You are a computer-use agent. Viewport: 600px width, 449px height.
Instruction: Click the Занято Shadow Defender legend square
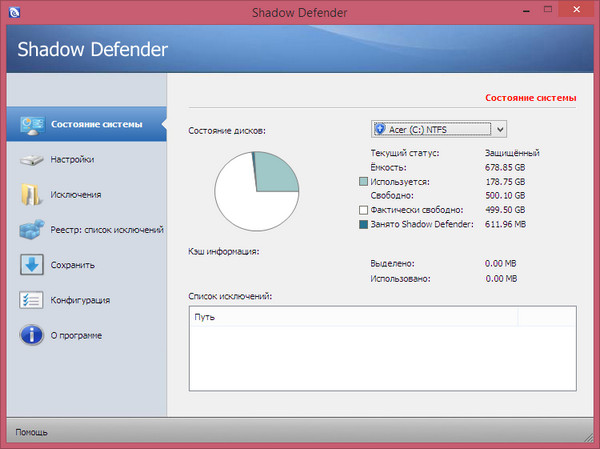click(x=363, y=225)
